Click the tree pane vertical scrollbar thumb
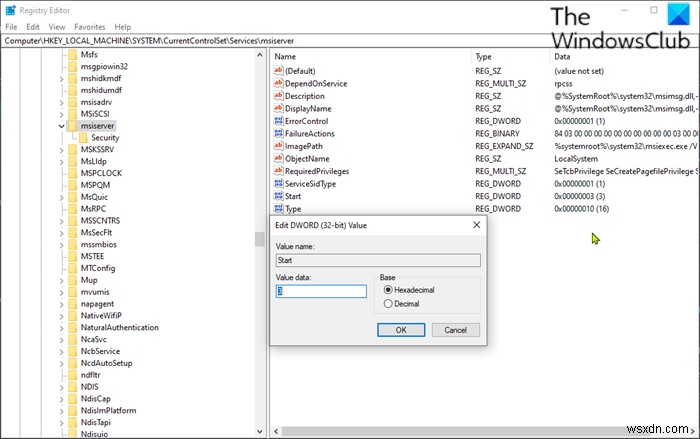 [x=260, y=239]
